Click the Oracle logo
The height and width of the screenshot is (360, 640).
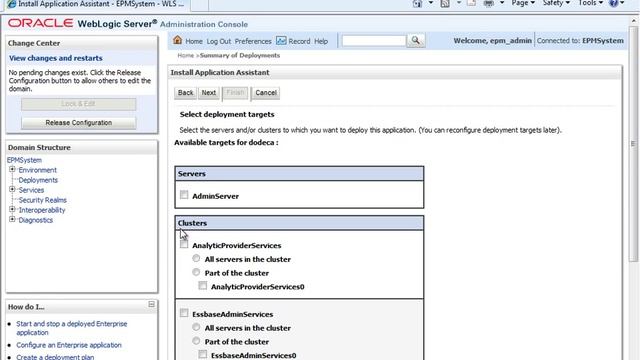[x=40, y=23]
